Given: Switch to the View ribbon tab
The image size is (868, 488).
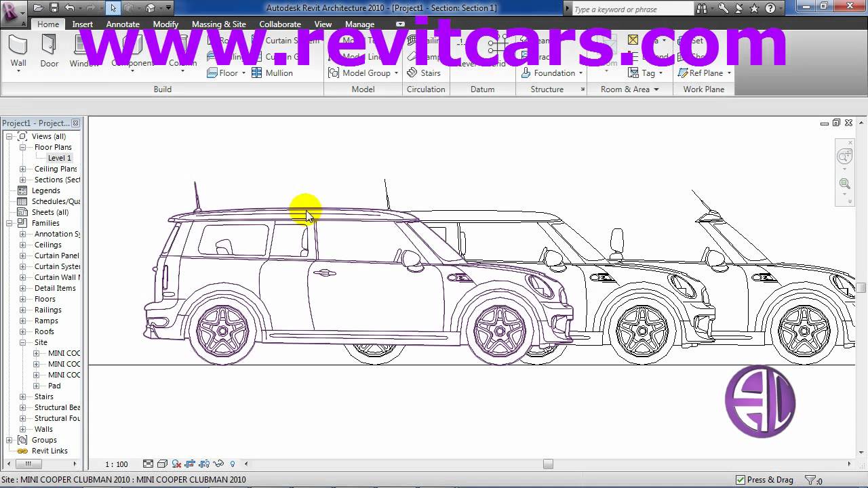Looking at the screenshot, I should tap(323, 24).
